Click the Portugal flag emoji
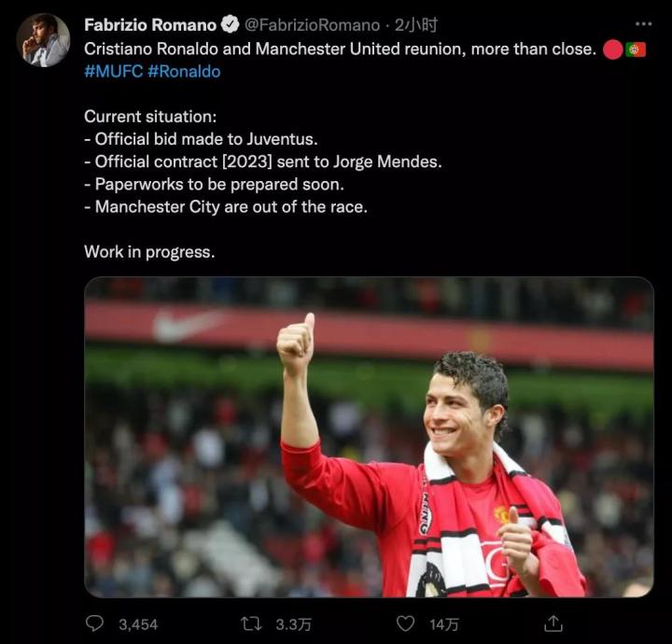 (x=636, y=49)
